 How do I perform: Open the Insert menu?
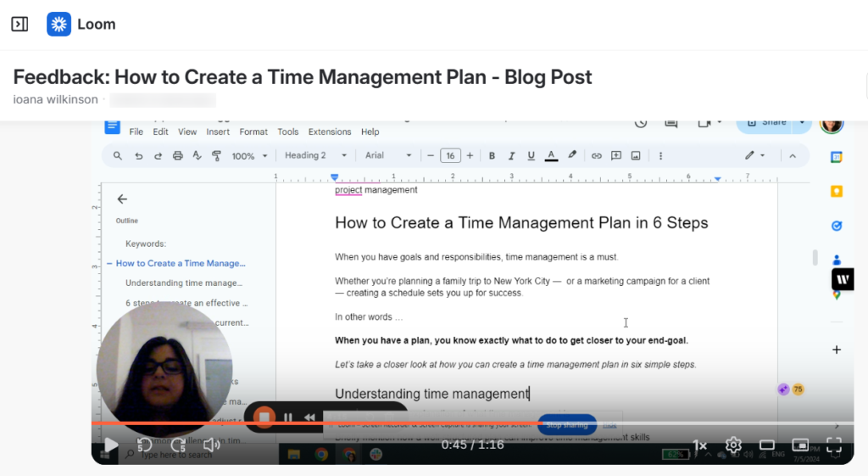point(218,132)
